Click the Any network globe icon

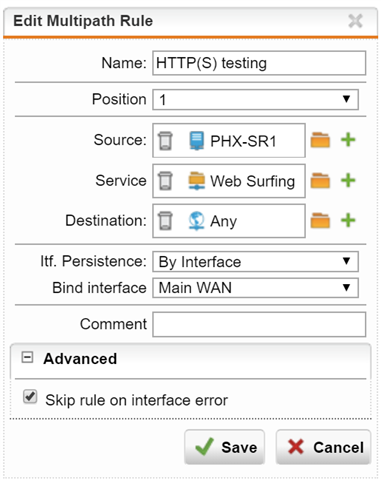197,221
